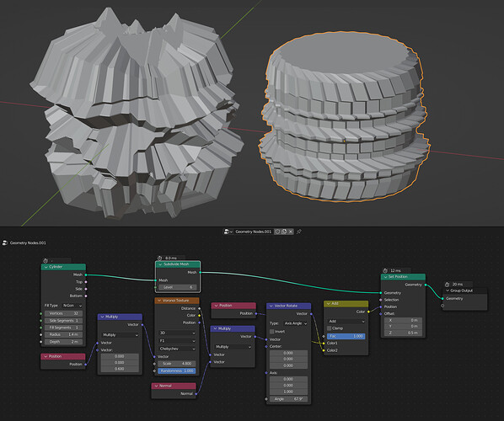The image size is (504, 421).
Task: Collapse the Subdivide Mesh node
Action: point(160,264)
